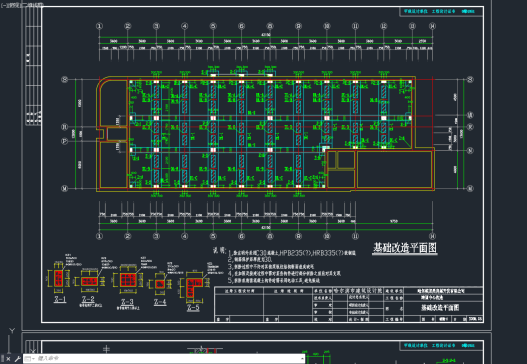Image resolution: width=527 pixels, height=364 pixels.
Task: Grab the command line grip handle
Action: 2,359
